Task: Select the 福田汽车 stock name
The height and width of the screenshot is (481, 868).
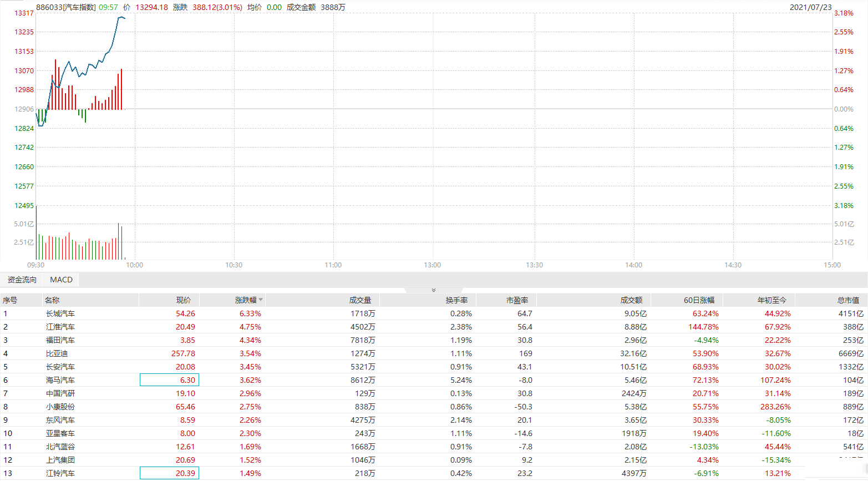Action: click(60, 340)
